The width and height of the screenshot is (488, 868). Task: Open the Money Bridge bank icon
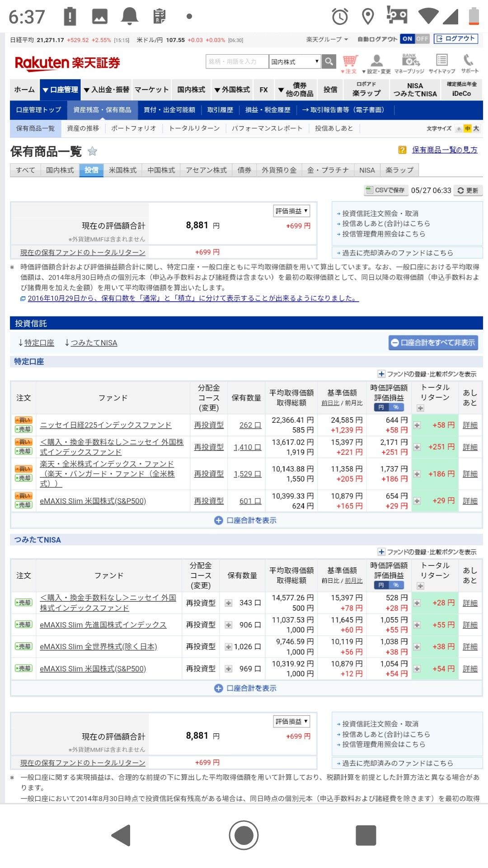tap(409, 64)
